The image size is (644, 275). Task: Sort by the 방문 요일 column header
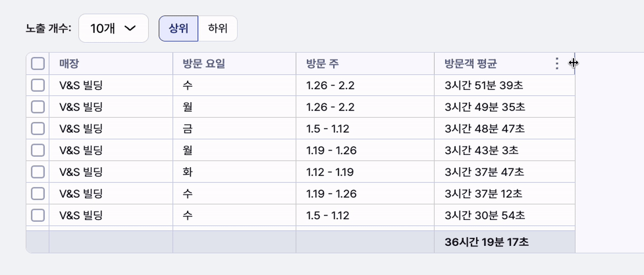point(204,63)
